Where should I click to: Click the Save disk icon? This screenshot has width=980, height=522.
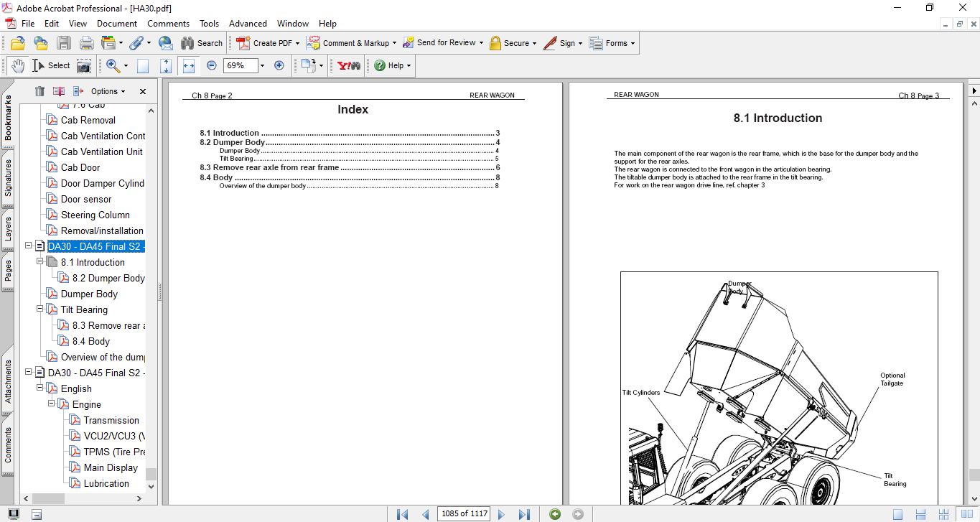pos(64,43)
